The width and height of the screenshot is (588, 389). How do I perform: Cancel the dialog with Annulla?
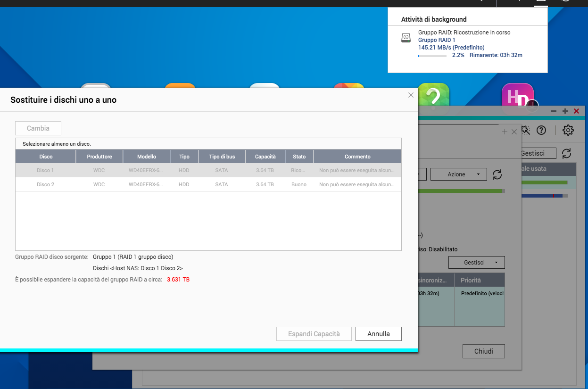point(379,334)
